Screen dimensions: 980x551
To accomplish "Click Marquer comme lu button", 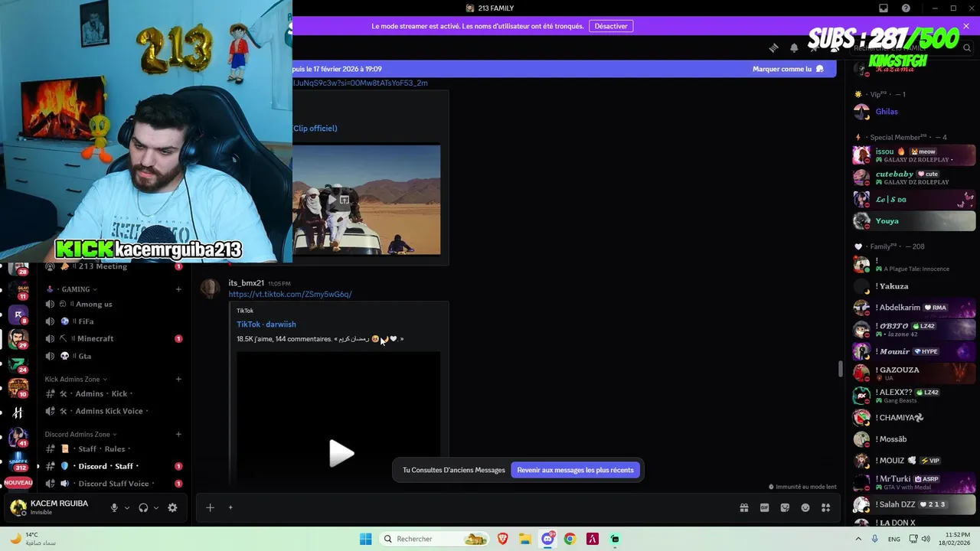I will (788, 69).
